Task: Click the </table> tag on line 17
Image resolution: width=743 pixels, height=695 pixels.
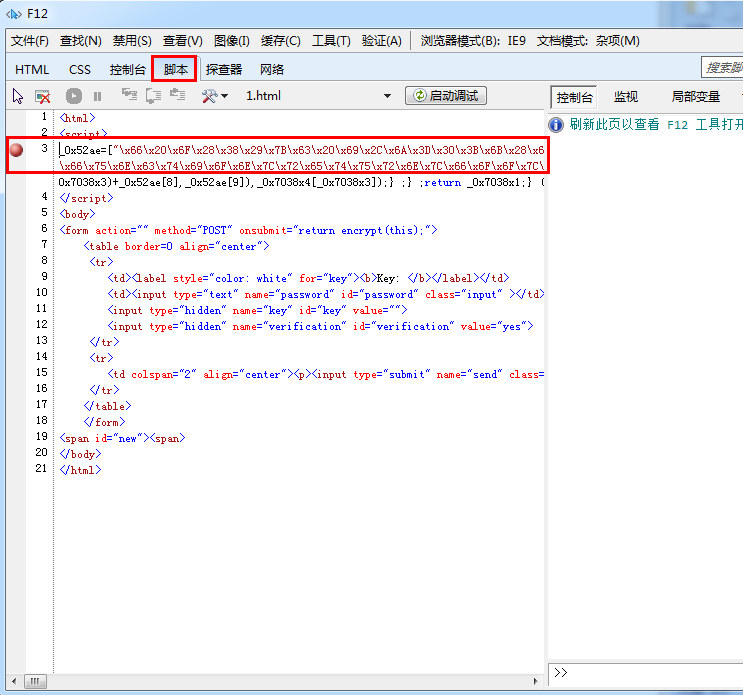Action: click(x=107, y=406)
